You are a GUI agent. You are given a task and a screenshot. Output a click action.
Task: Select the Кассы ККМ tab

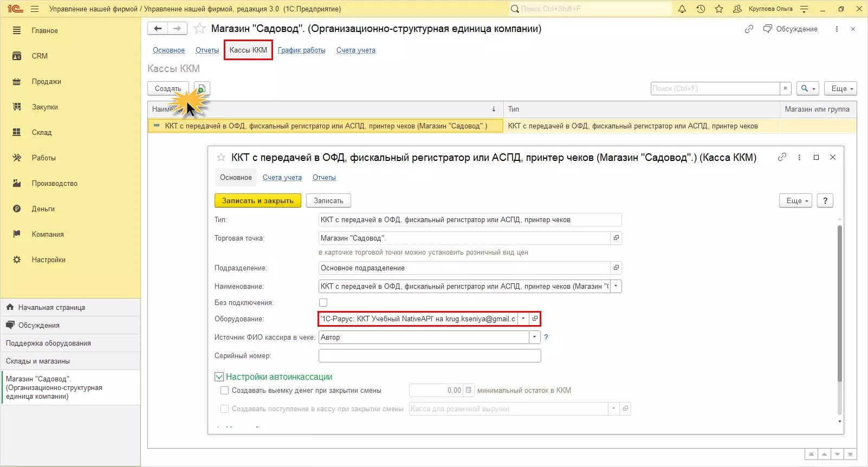(x=248, y=50)
